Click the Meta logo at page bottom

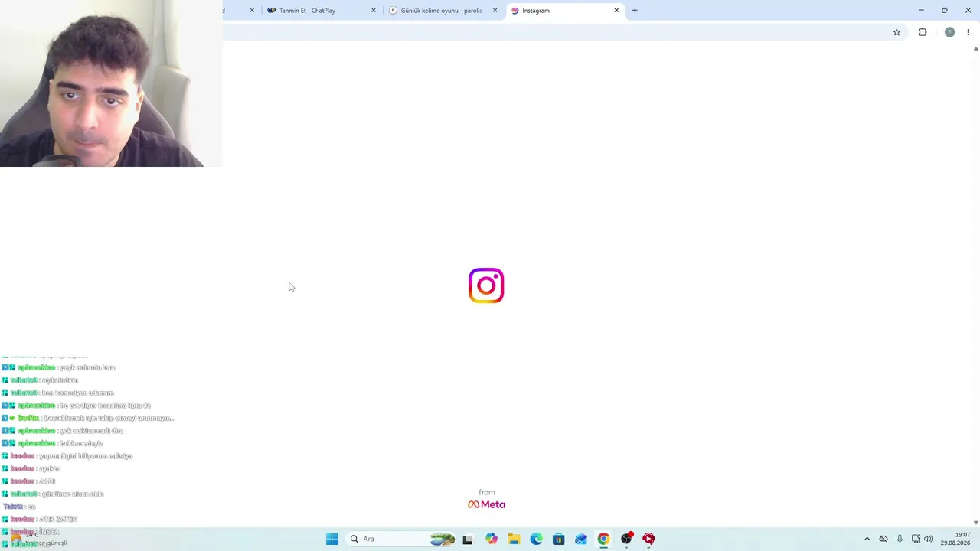coord(487,504)
